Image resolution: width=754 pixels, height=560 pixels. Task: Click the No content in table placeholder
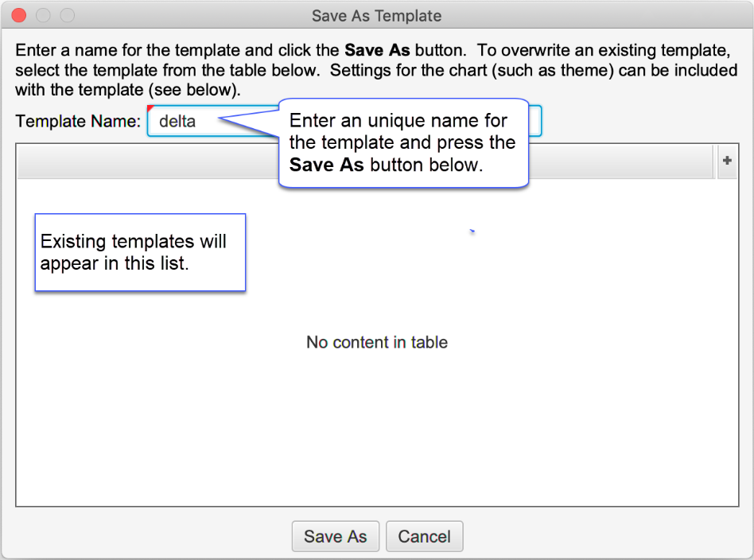click(x=377, y=343)
